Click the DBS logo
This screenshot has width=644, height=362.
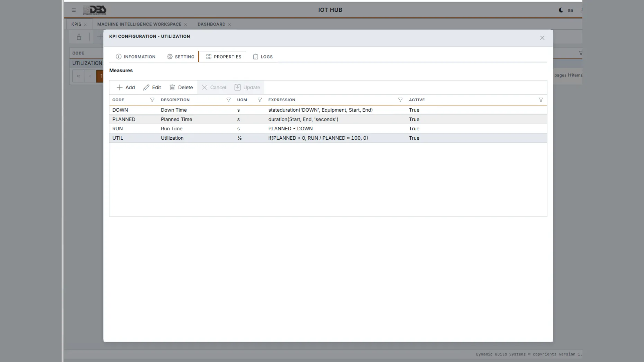pos(95,10)
